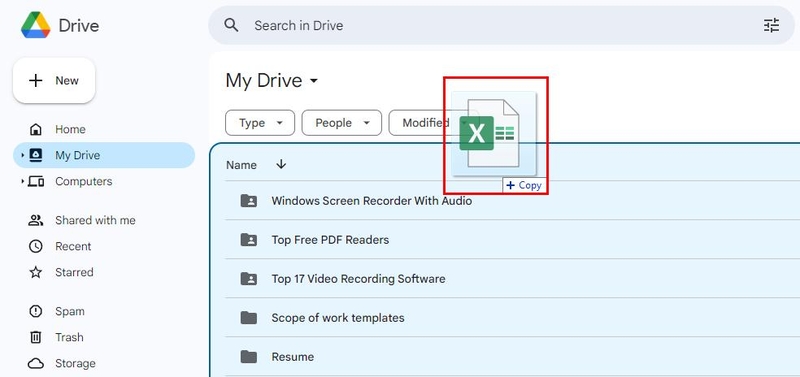This screenshot has height=377, width=800.
Task: Click the Recent clock icon
Action: 36,246
